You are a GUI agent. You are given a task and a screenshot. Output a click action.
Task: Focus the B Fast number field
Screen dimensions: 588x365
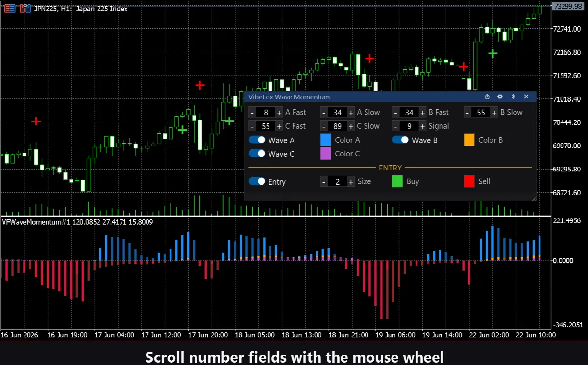click(x=409, y=113)
